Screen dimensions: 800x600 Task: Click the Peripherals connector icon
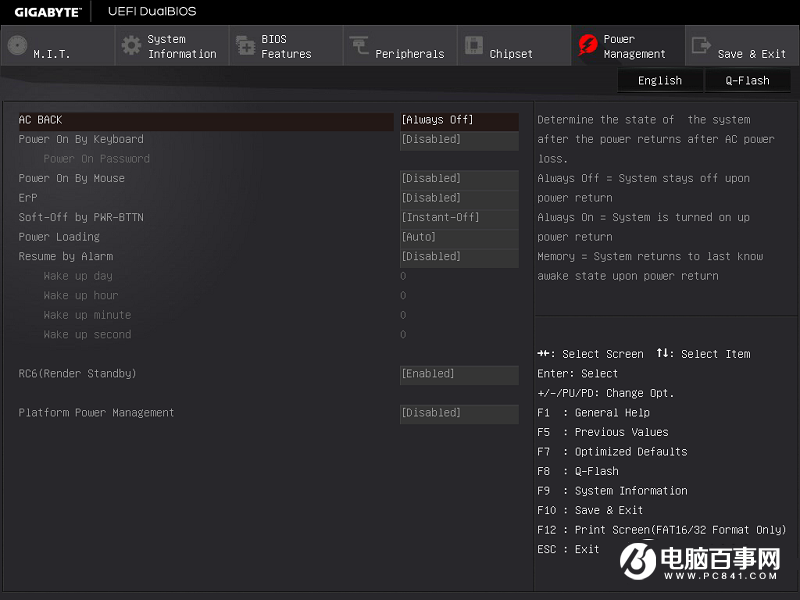pyautogui.click(x=359, y=46)
